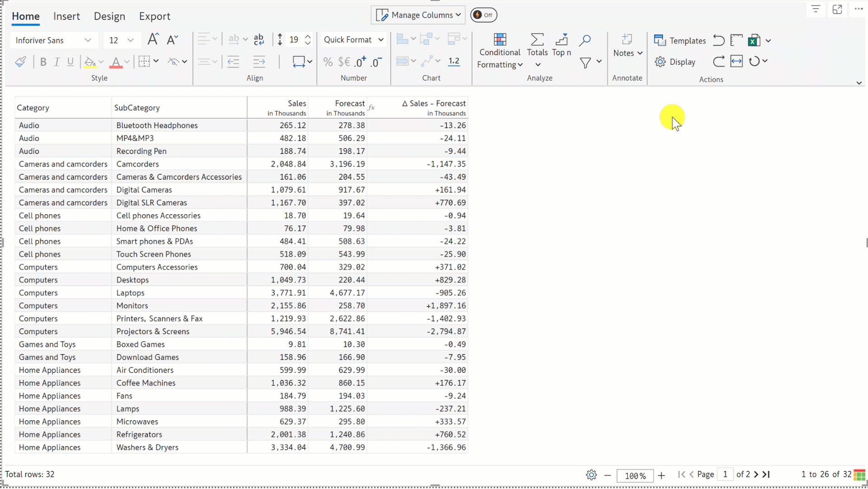The width and height of the screenshot is (868, 489).
Task: Toggle italic formatting
Action: [57, 62]
